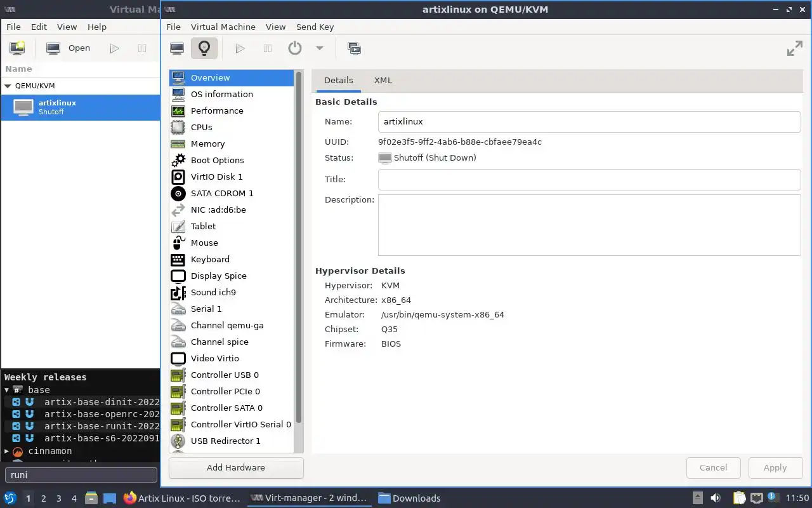The width and height of the screenshot is (812, 508).
Task: Select the Memory hardware entry
Action: point(232,144)
